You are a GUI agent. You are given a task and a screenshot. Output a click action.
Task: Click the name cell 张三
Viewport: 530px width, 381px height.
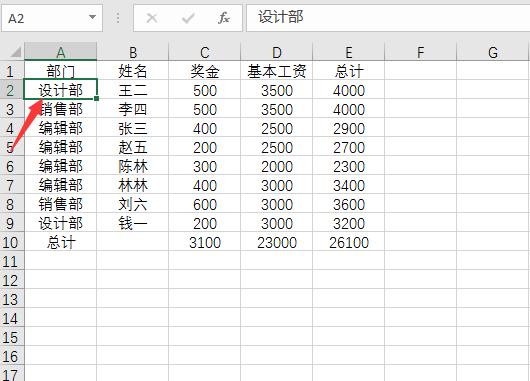[132, 128]
